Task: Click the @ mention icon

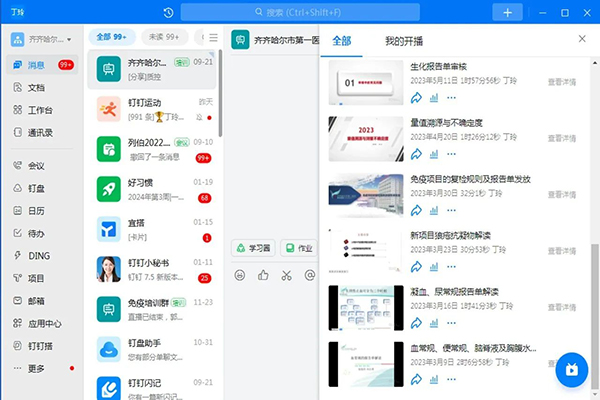Action: click(x=310, y=275)
